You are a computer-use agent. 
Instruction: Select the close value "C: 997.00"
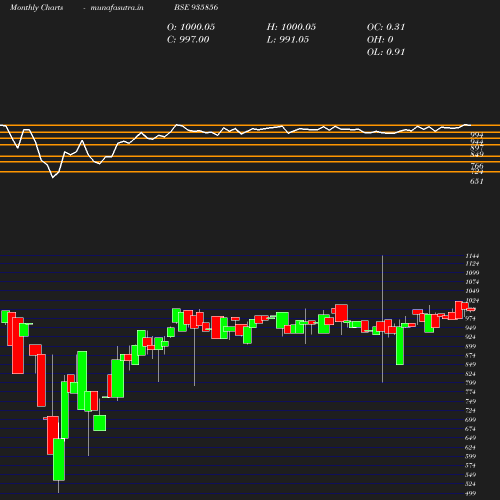188,40
